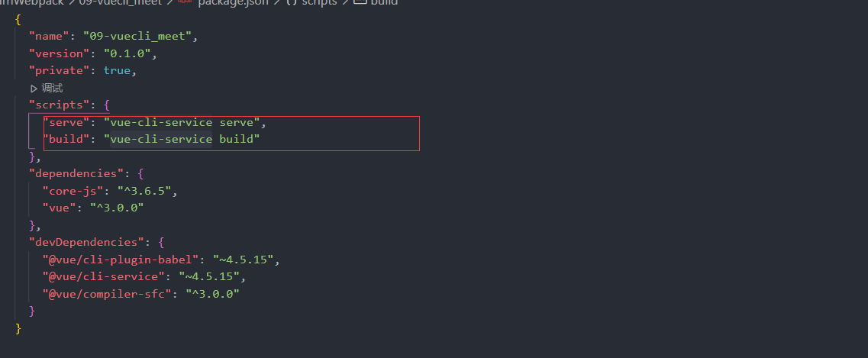Screen dimensions: 868x358
Task: Click the symbol icon before build breadcrumb
Action: 360,2
